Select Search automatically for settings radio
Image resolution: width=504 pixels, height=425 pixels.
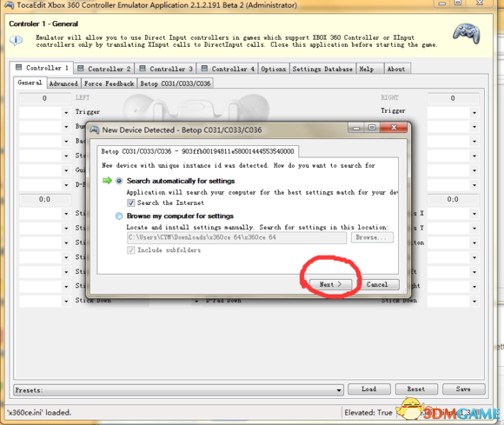pyautogui.click(x=119, y=181)
